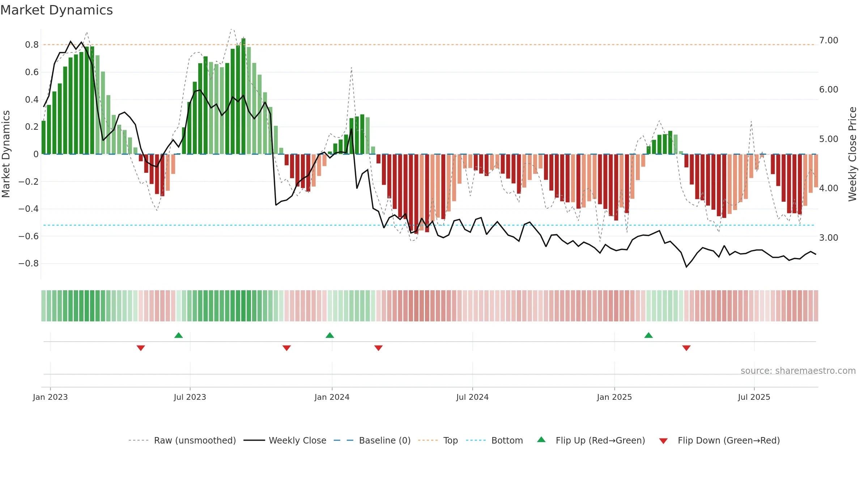The height and width of the screenshot is (488, 868).
Task: Click the −0.8 left axis tick label
Action: point(29,264)
